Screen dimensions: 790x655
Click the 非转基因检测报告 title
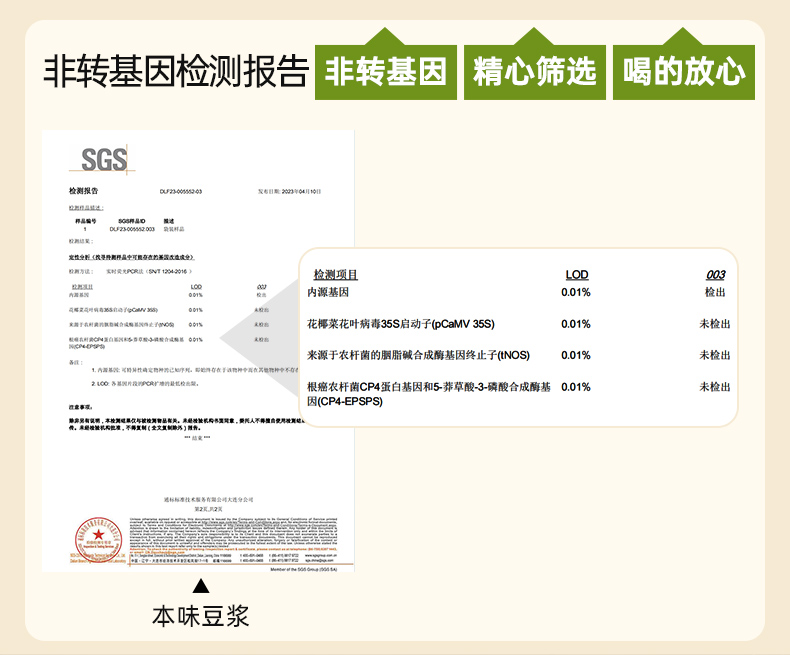pos(175,72)
